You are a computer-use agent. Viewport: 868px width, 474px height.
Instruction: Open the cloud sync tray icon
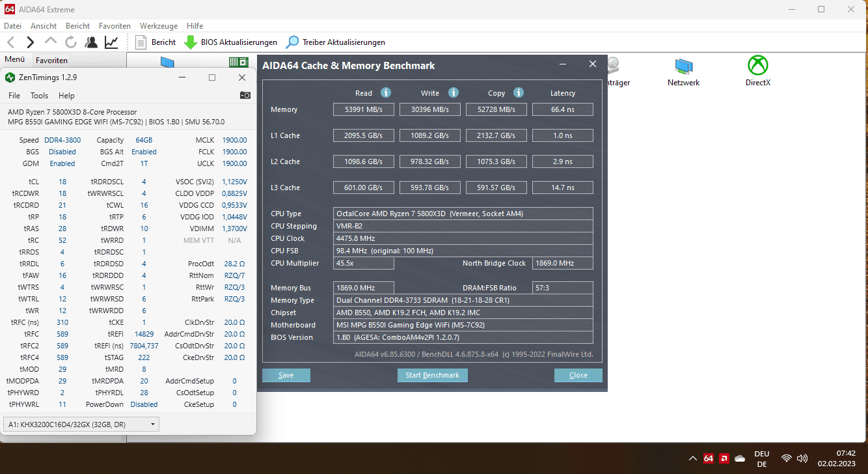pos(739,458)
